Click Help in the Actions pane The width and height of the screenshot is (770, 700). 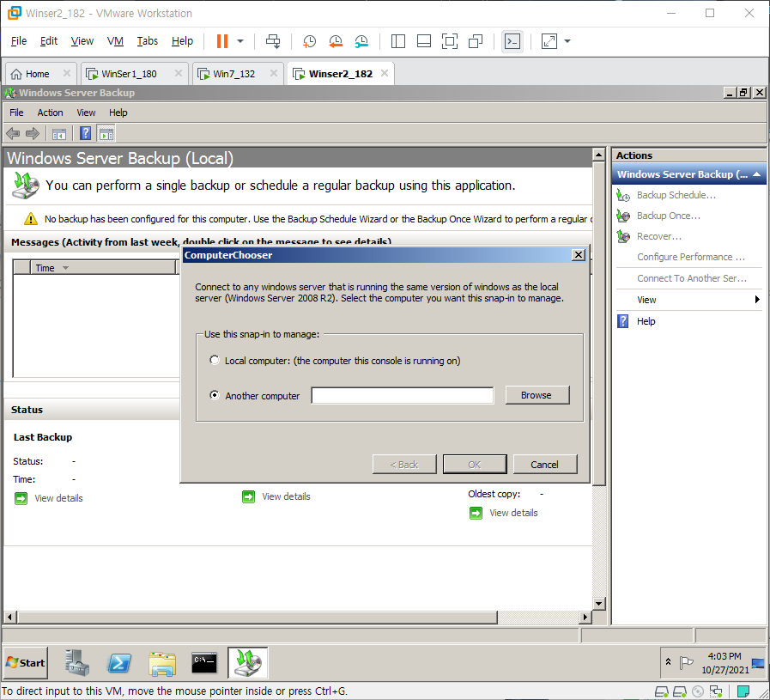(x=646, y=321)
